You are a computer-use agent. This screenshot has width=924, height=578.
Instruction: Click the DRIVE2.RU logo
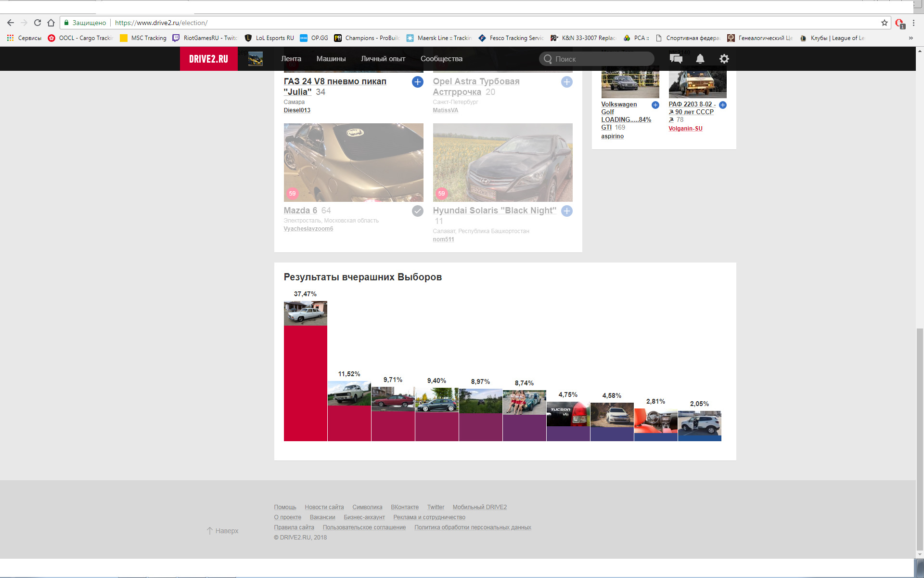[208, 59]
